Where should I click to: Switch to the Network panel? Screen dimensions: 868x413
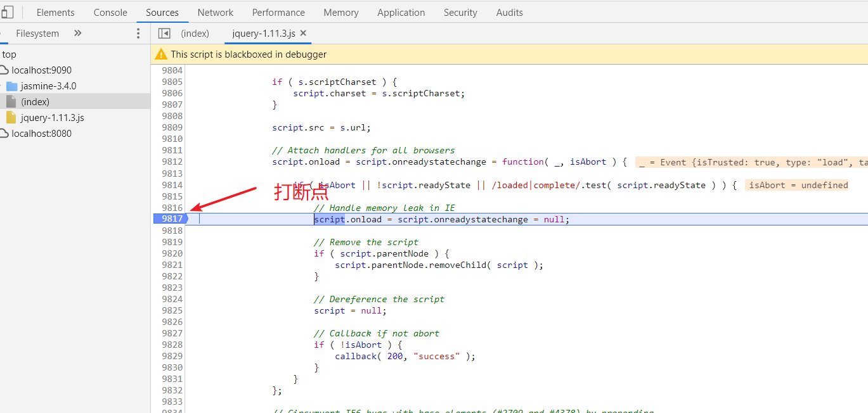pos(215,12)
